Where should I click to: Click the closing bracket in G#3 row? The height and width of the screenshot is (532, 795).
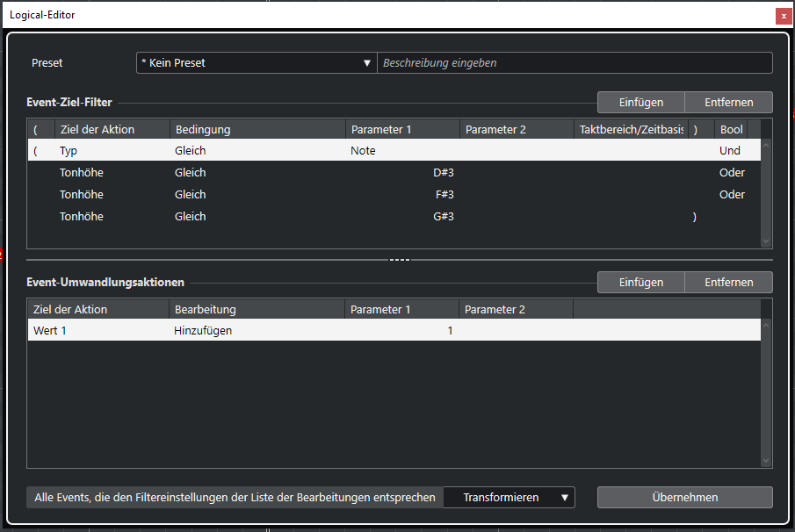(x=695, y=217)
